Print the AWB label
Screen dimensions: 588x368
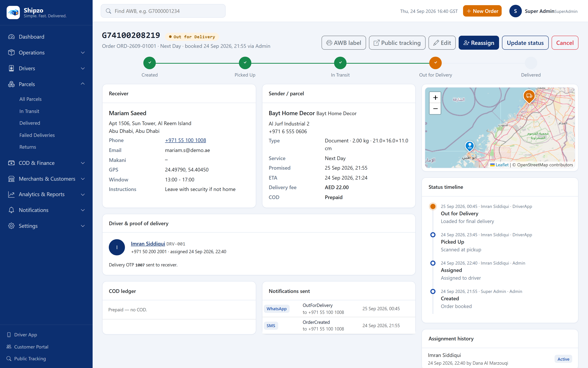pyautogui.click(x=344, y=43)
